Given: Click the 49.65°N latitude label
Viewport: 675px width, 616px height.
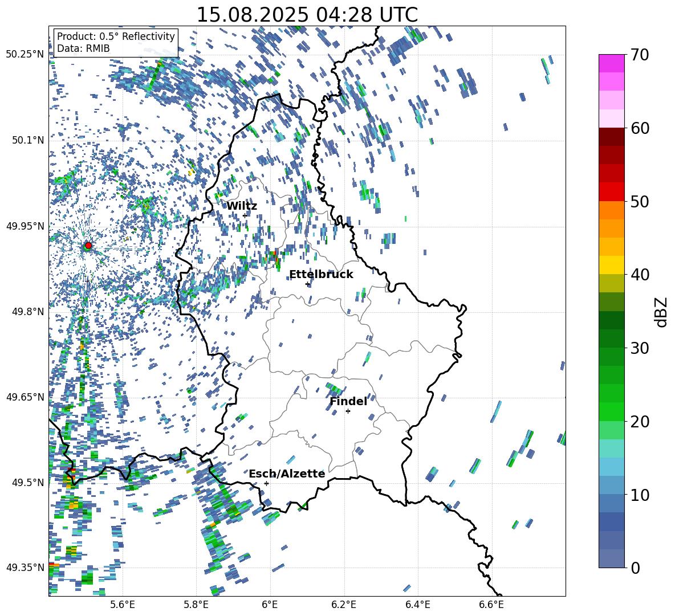Looking at the screenshot, I should (25, 397).
